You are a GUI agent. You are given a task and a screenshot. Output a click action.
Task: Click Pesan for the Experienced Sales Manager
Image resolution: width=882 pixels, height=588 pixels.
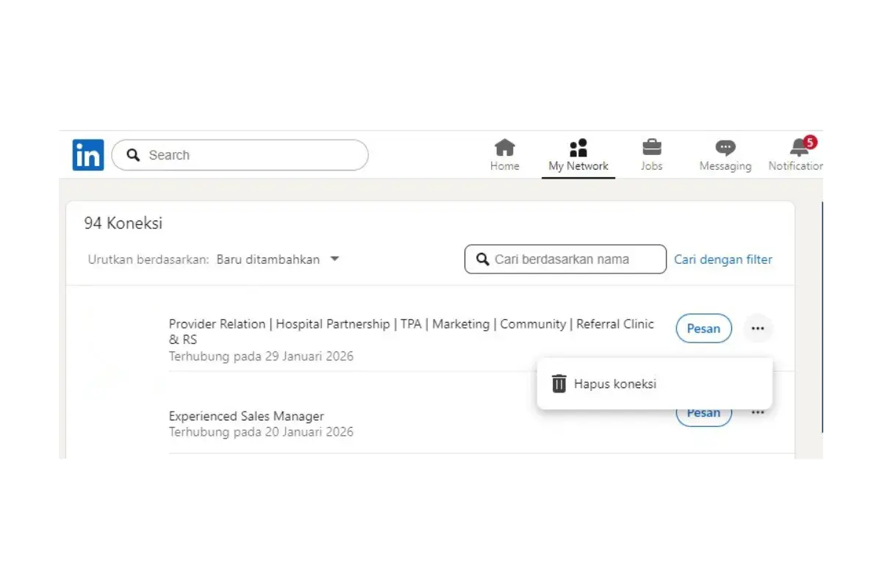(x=703, y=412)
